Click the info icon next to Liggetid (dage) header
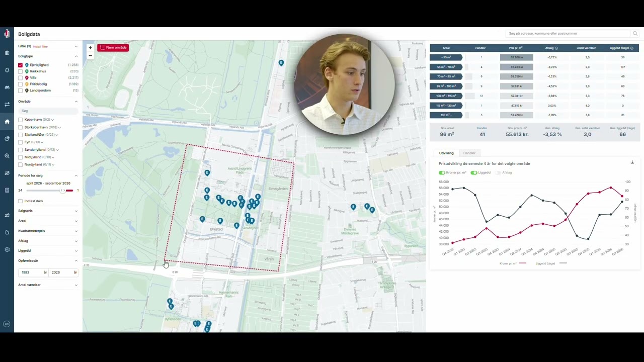The image size is (644, 362). pyautogui.click(x=632, y=48)
